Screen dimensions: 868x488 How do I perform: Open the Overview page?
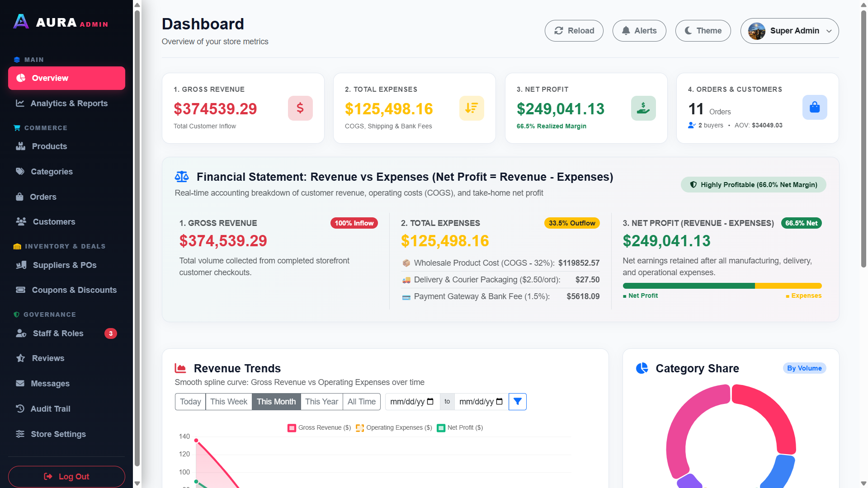click(x=66, y=78)
